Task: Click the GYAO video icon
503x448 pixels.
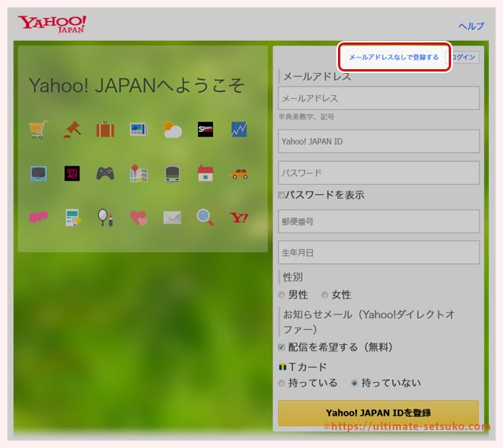Action: pyautogui.click(x=72, y=174)
